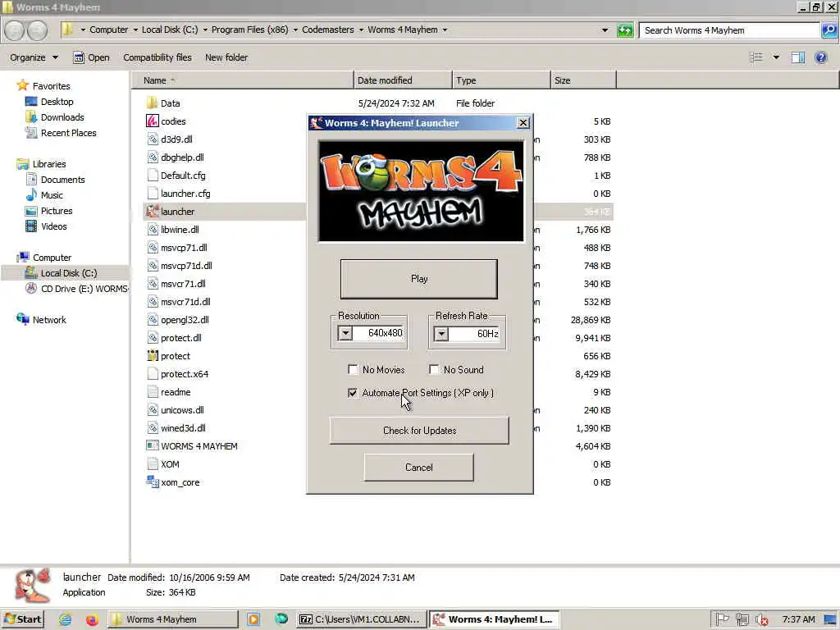This screenshot has width=840, height=630.
Task: Open the Videos library
Action: [x=53, y=226]
